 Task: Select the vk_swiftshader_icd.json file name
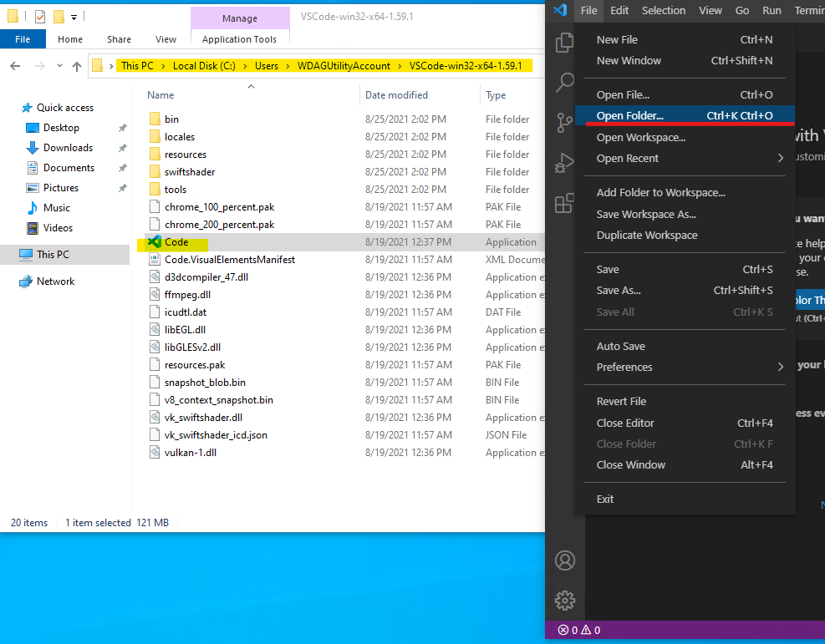[216, 435]
